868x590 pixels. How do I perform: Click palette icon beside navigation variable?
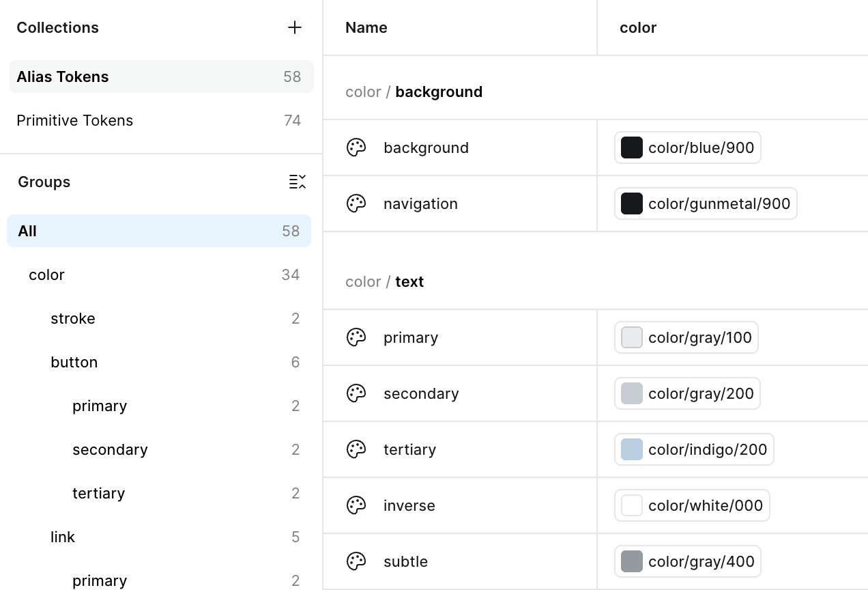tap(356, 203)
